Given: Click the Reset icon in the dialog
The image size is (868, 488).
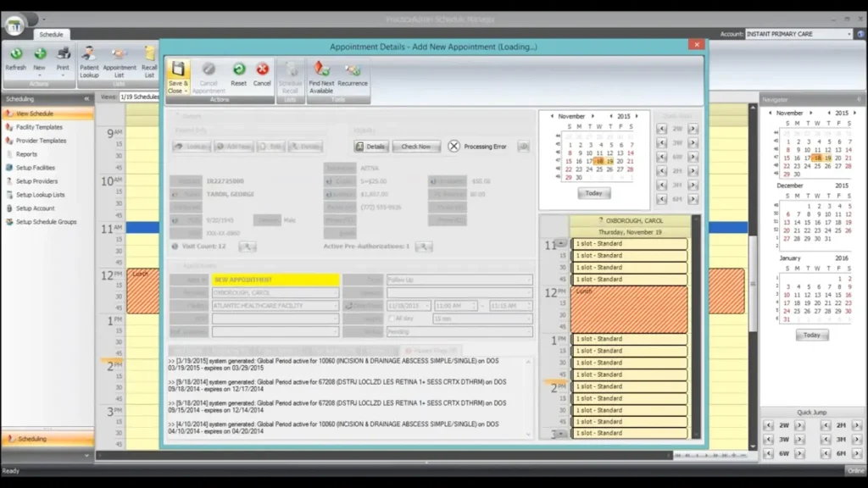Looking at the screenshot, I should point(238,69).
